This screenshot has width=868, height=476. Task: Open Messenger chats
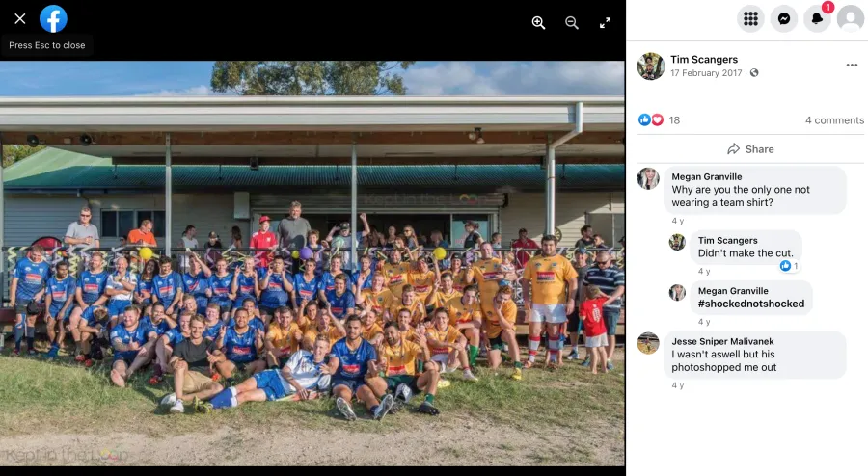tap(784, 19)
